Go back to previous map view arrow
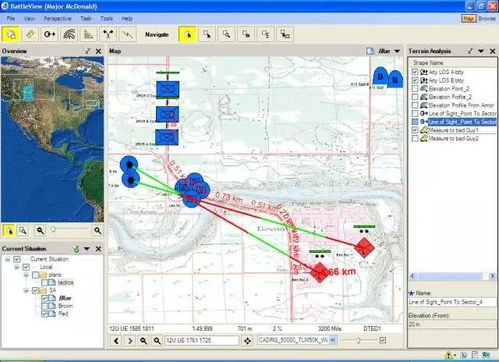 pos(116,341)
